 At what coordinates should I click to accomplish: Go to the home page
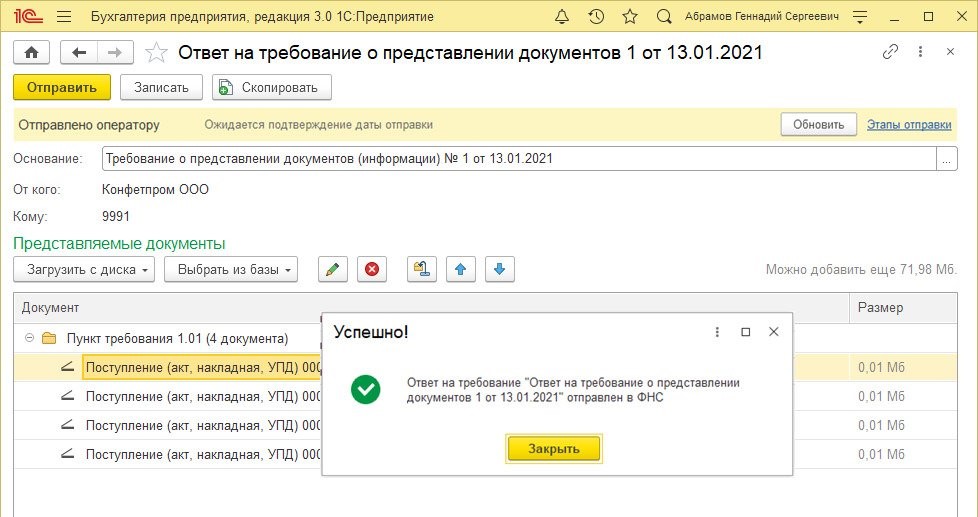[x=31, y=52]
